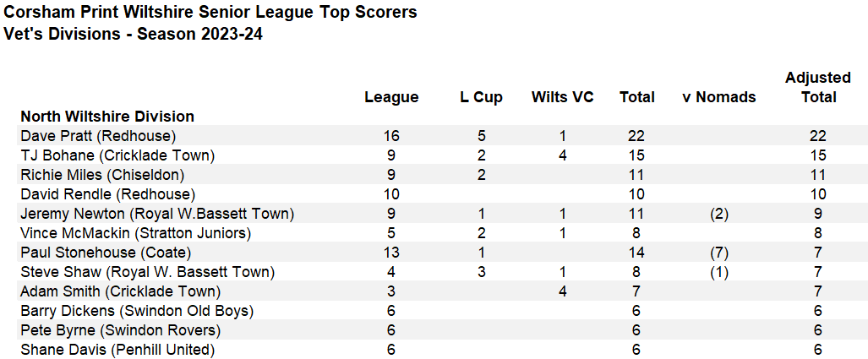
Task: Click Steve Shaw (Royal W. Bassett Town)
Action: tap(147, 272)
